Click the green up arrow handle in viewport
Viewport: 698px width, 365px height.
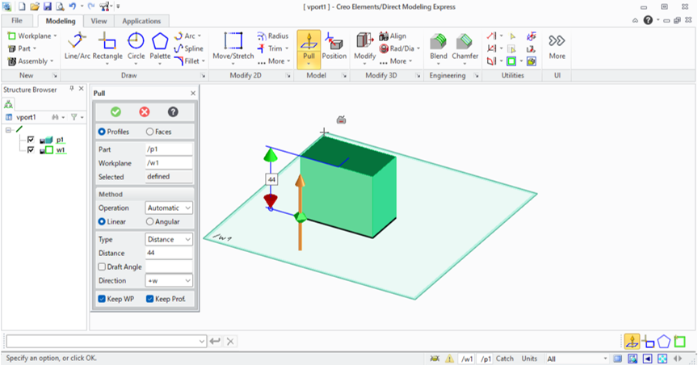click(270, 155)
